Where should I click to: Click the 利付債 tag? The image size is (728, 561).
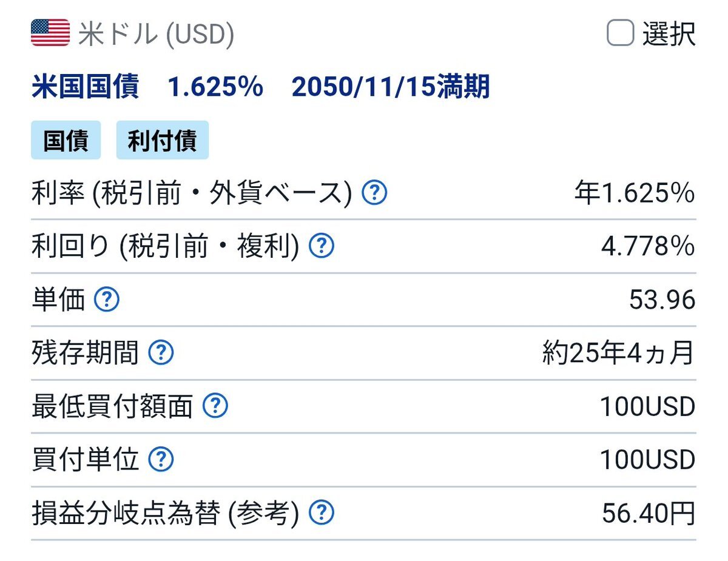coord(163,140)
